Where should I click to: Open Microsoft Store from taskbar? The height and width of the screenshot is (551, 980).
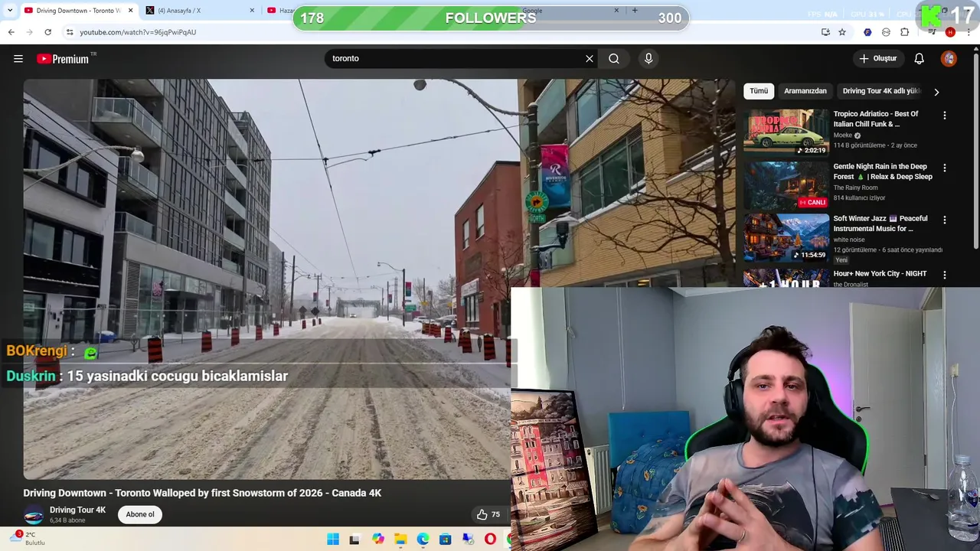point(445,540)
